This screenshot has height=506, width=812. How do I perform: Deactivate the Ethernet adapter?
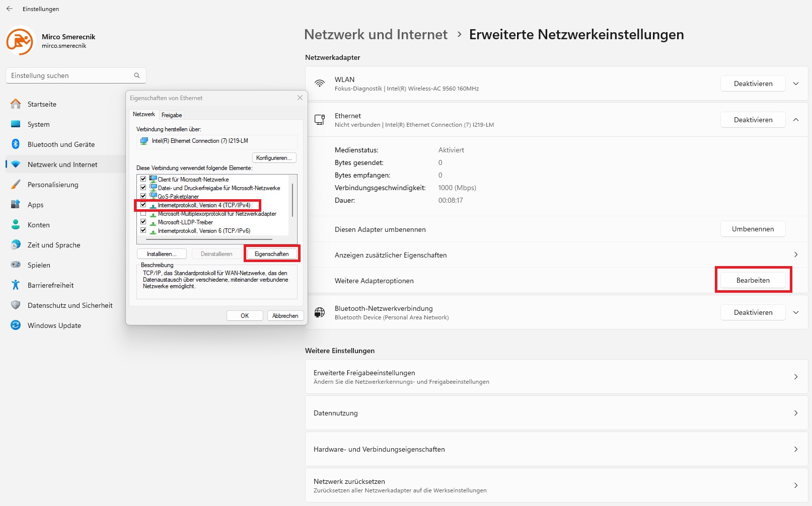click(x=753, y=120)
